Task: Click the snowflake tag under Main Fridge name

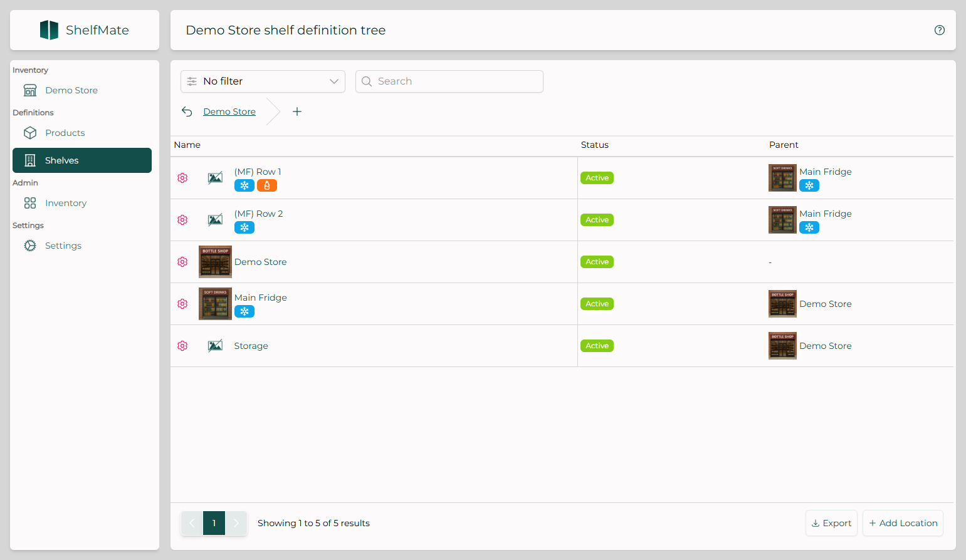Action: 244,311
